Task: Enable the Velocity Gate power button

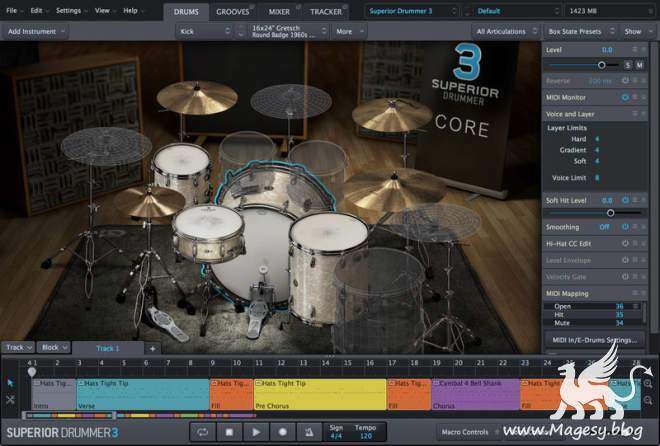Action: [x=625, y=276]
